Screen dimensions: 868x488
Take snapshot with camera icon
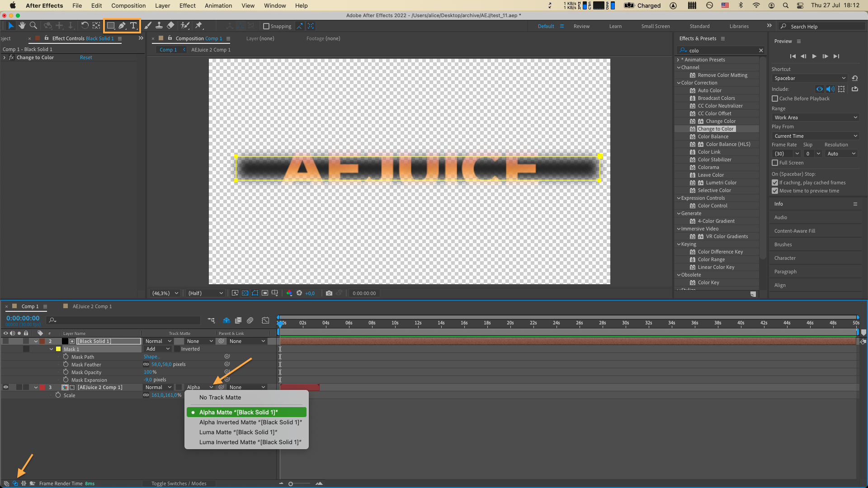(x=329, y=293)
